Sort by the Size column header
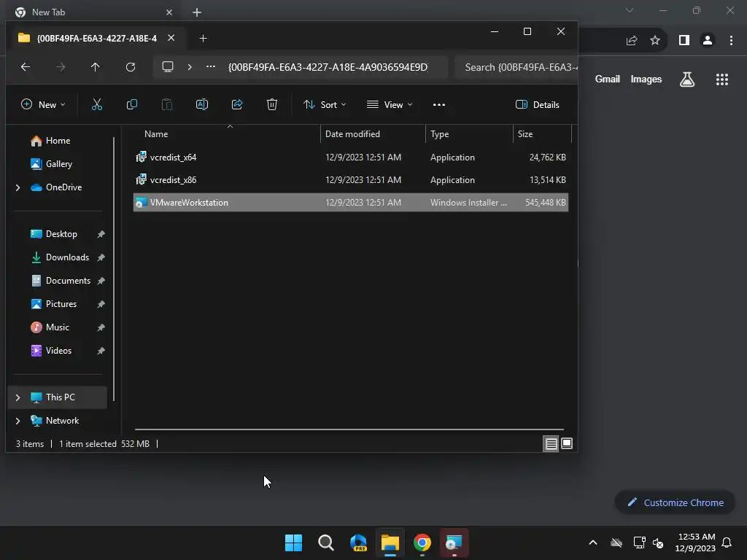This screenshot has width=747, height=560. click(542, 134)
